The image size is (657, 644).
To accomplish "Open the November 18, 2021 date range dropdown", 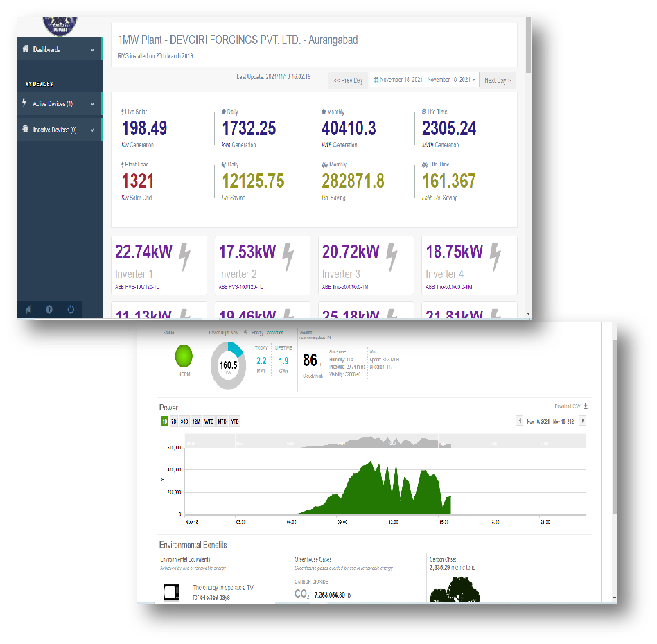I will [424, 80].
